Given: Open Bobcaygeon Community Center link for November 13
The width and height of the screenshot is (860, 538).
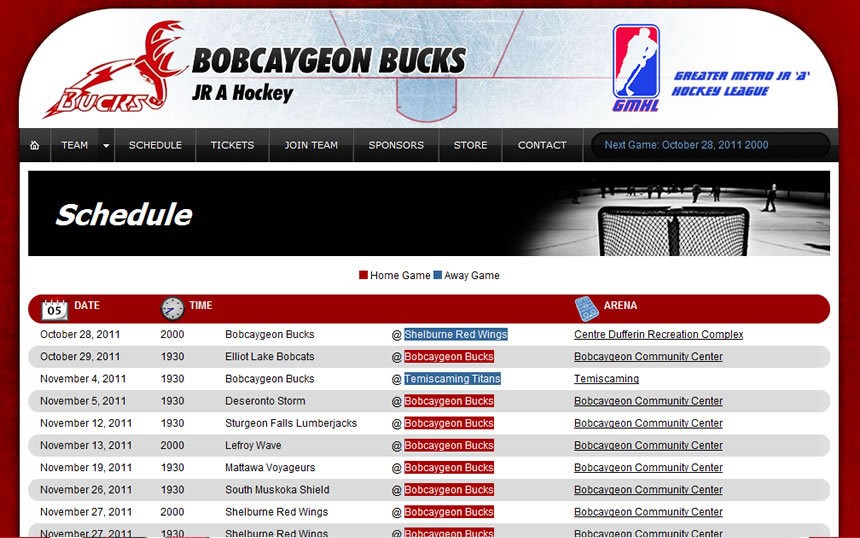Looking at the screenshot, I should tap(648, 445).
